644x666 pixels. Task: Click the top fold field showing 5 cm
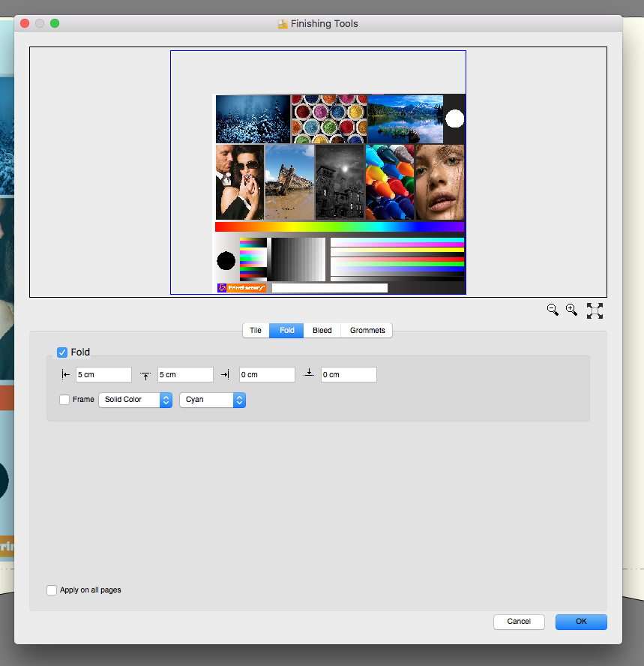coord(185,375)
